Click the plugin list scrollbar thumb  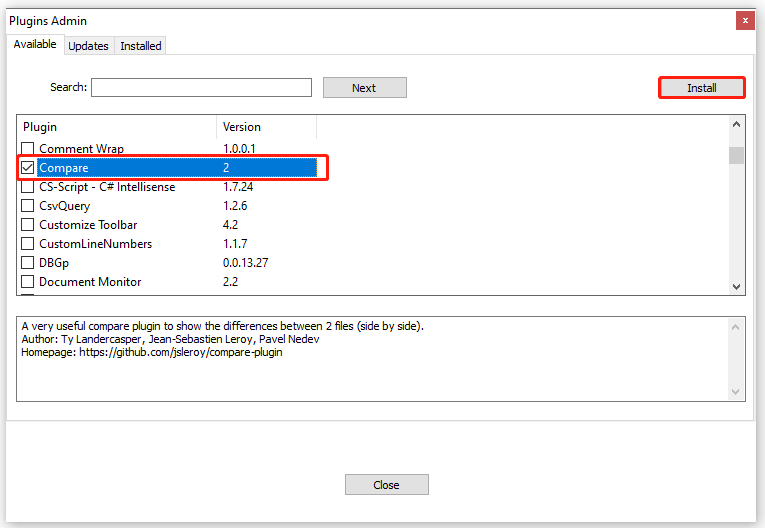[x=736, y=156]
